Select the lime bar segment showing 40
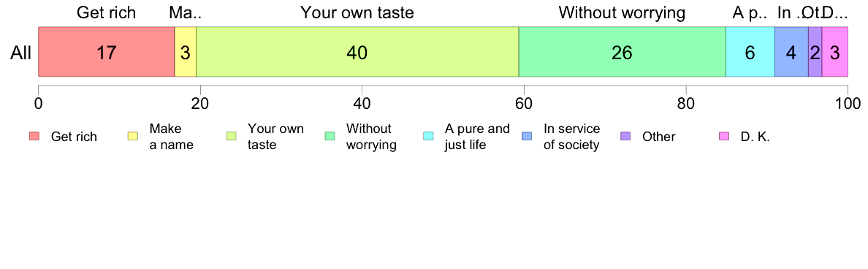Viewport: 868px width, 269px height. (x=357, y=51)
